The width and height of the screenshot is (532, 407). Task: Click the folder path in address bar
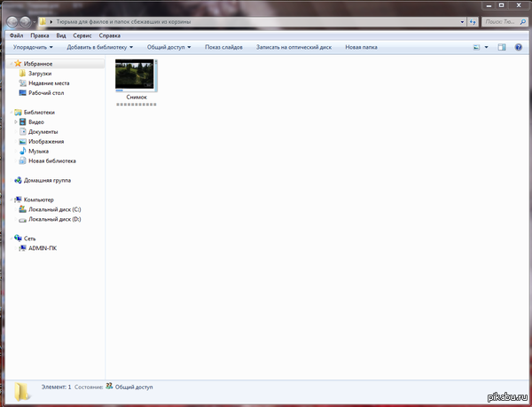(x=123, y=21)
